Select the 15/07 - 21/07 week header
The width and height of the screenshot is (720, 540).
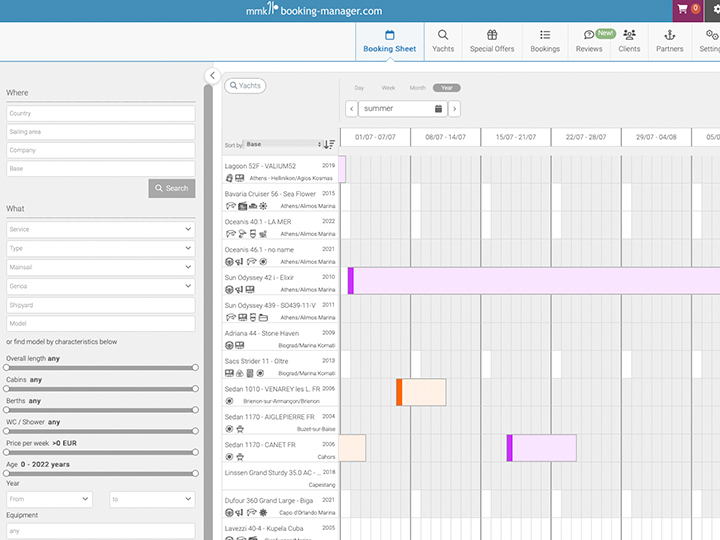(516, 137)
